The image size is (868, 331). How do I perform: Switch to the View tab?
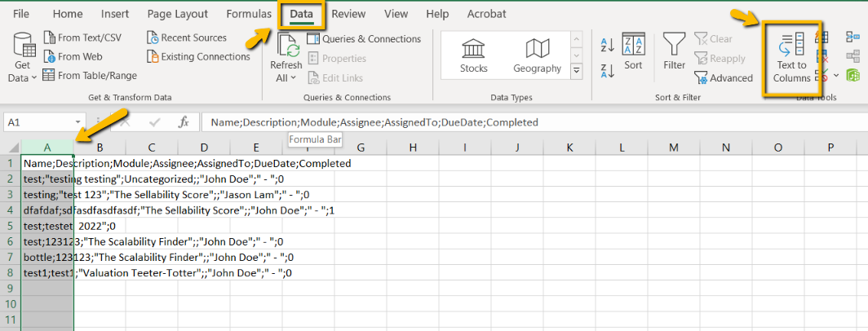click(x=396, y=14)
